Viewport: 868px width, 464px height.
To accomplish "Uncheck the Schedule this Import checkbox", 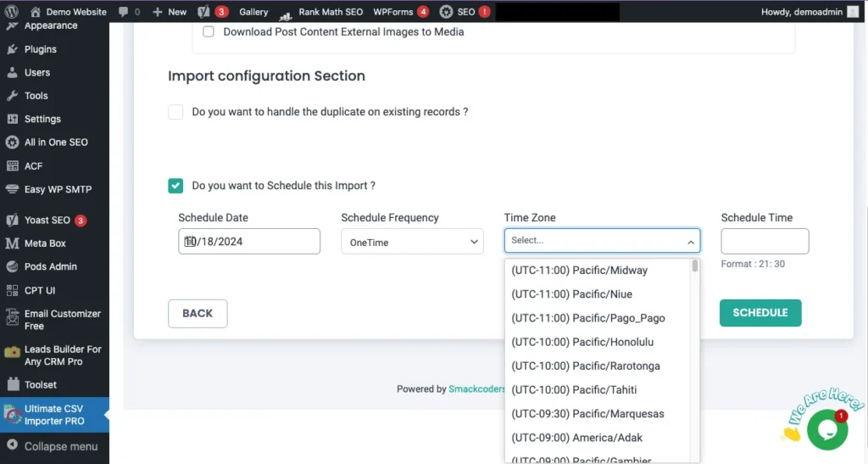I will (x=175, y=186).
